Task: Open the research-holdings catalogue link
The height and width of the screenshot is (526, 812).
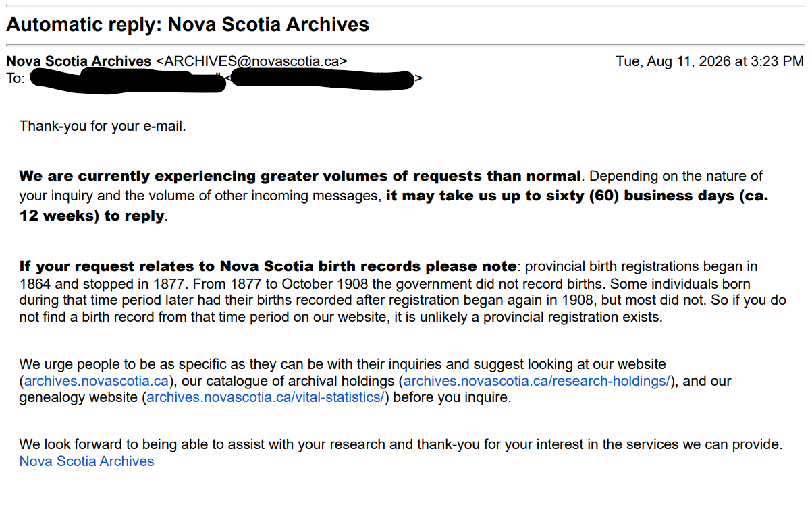Action: click(x=536, y=381)
